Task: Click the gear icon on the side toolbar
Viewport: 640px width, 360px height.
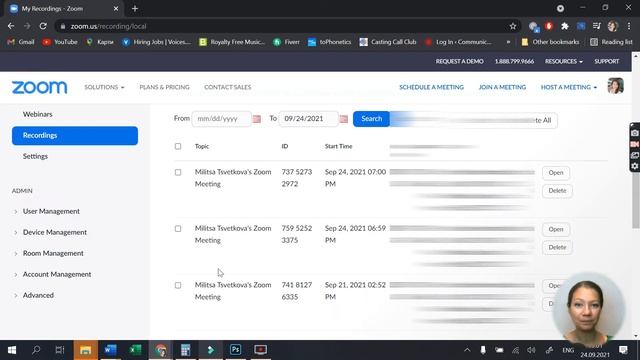Action: (x=635, y=166)
